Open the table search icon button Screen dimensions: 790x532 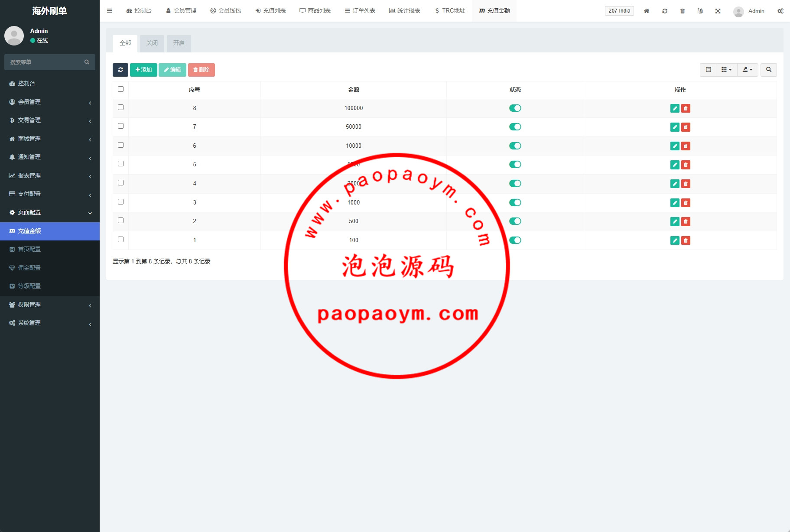(x=768, y=70)
